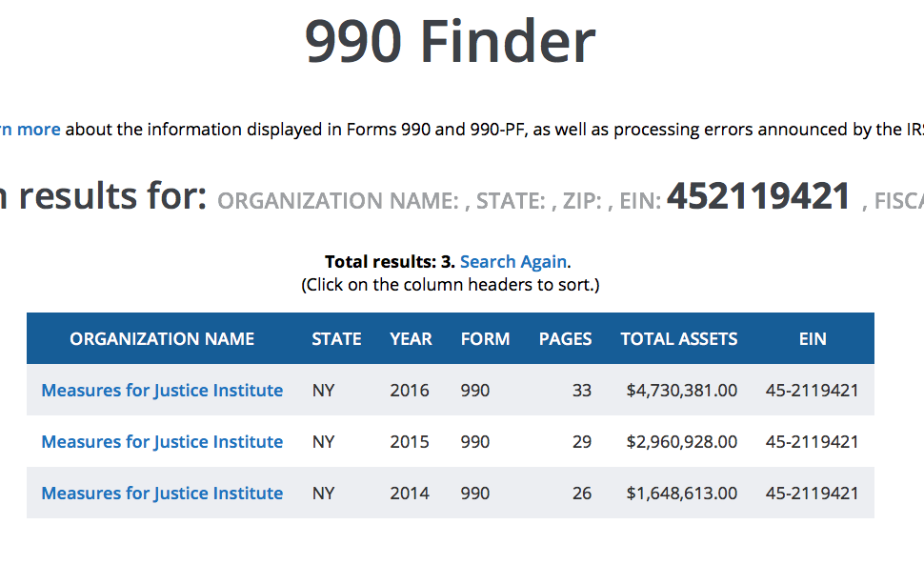Open Measures for Justice Institute 2015 filing
The width and height of the screenshot is (924, 565).
point(162,442)
